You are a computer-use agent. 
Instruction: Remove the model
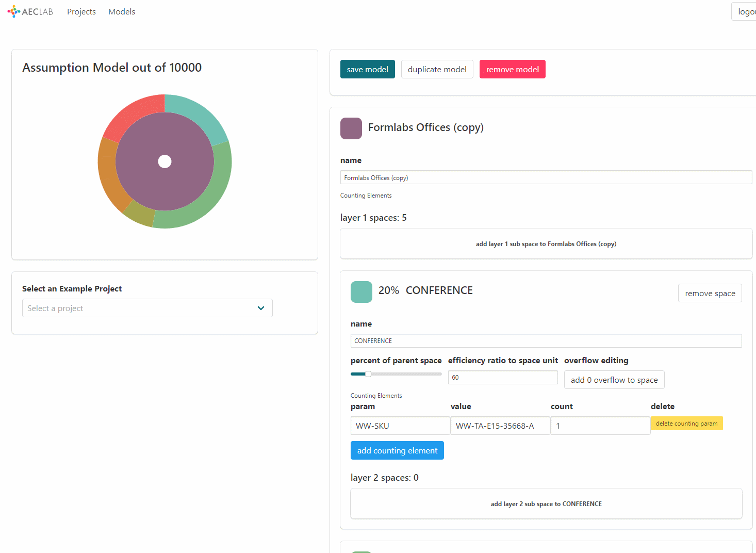coord(513,69)
